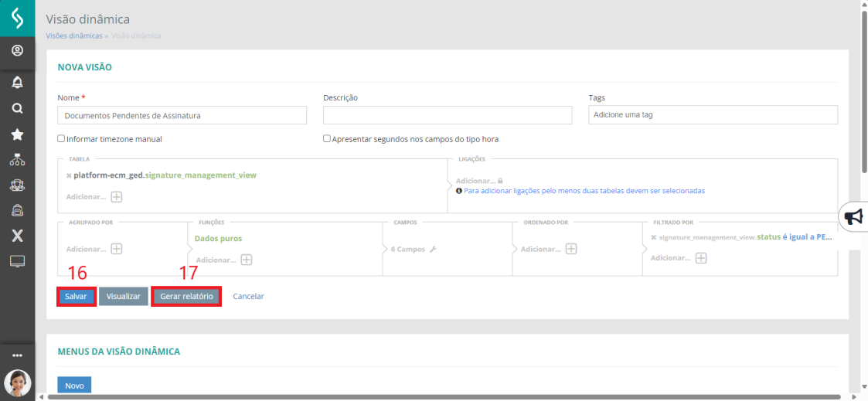Image resolution: width=868 pixels, height=401 pixels.
Task: Configure the 6 Campos wrench icon
Action: [x=433, y=250]
